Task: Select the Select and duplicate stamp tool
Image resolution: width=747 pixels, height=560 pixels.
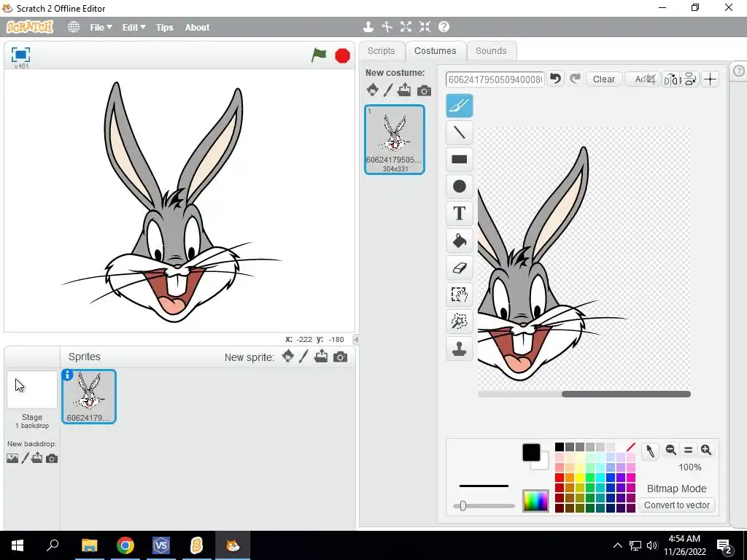Action: click(x=460, y=349)
